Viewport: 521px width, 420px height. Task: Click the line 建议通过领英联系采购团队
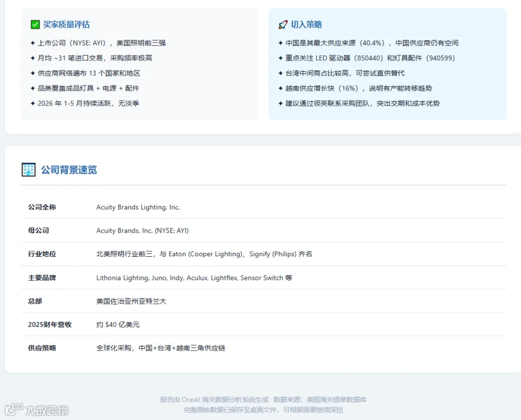click(362, 103)
